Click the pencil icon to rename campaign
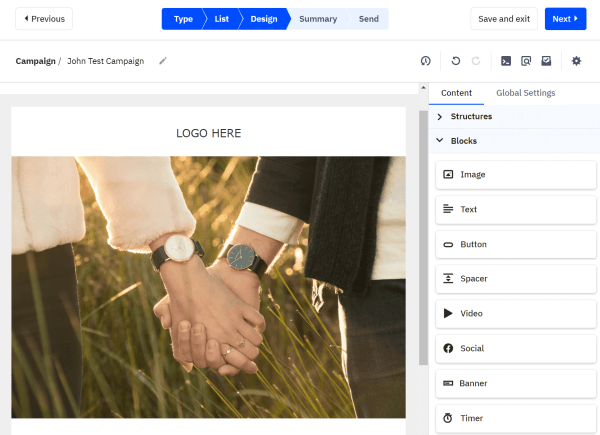600x435 pixels. click(x=163, y=61)
